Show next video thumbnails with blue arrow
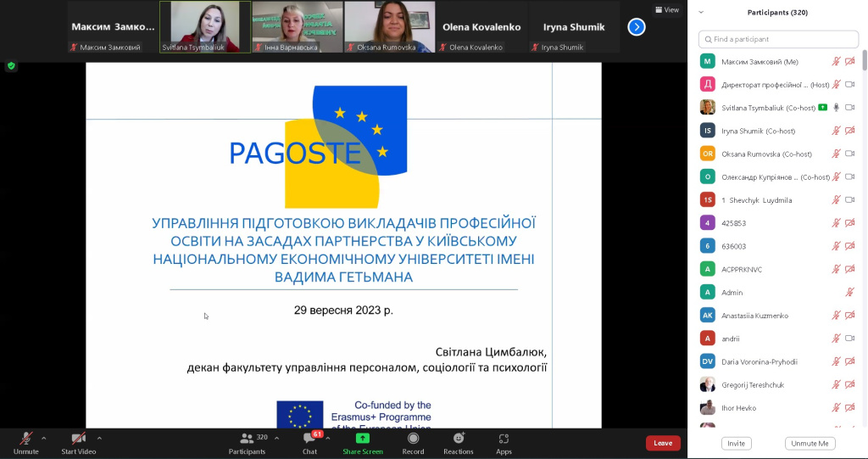Screen dimensions: 868x459 [x=637, y=26]
